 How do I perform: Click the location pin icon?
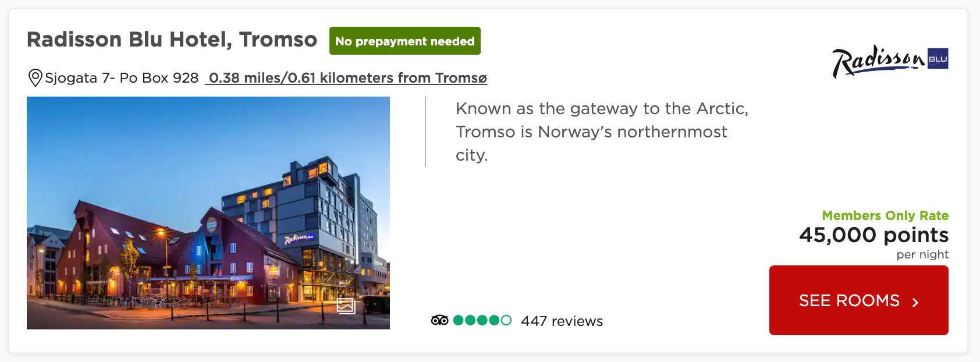click(35, 77)
